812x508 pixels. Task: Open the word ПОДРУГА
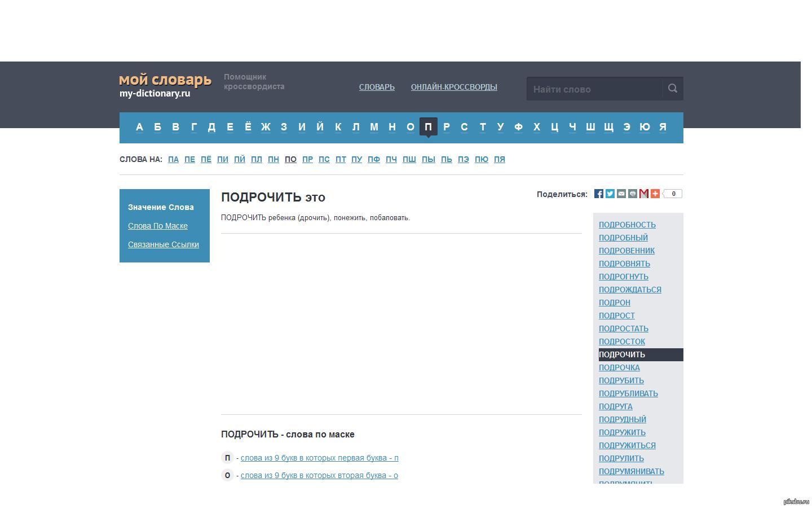pos(616,406)
